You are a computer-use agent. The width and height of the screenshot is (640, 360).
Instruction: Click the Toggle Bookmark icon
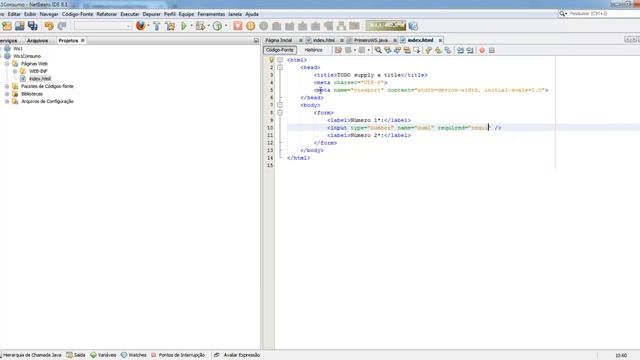pos(448,50)
